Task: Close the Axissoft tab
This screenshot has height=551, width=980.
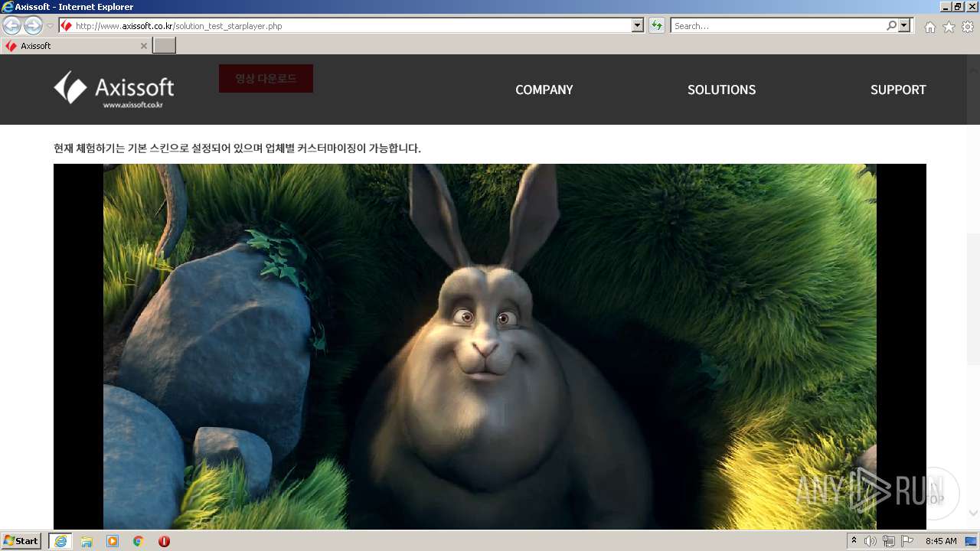Action: pyautogui.click(x=143, y=46)
